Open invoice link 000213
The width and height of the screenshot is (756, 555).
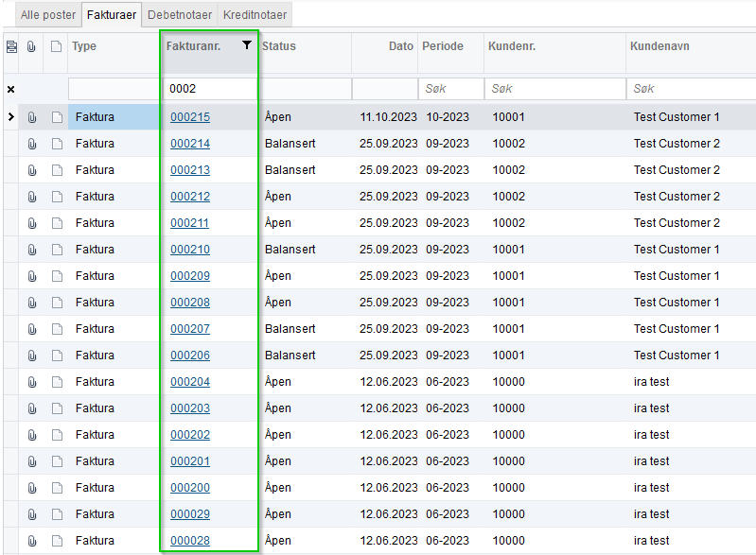[x=190, y=170]
